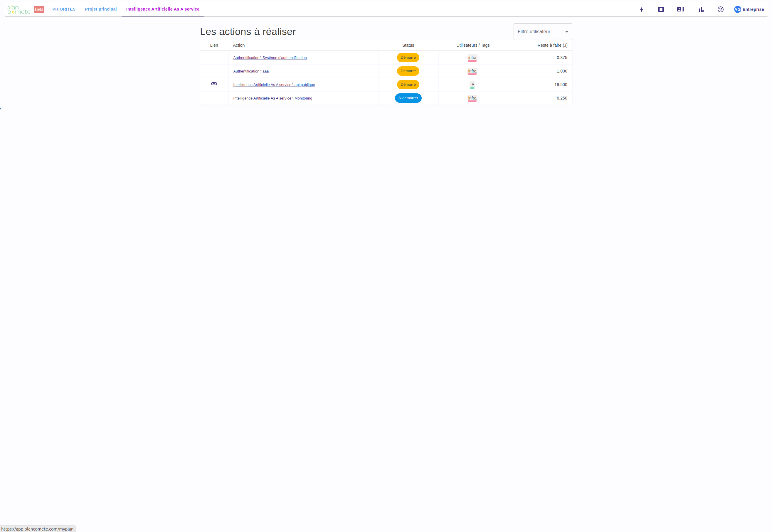Click infra tag in Monitoring row

pos(472,98)
